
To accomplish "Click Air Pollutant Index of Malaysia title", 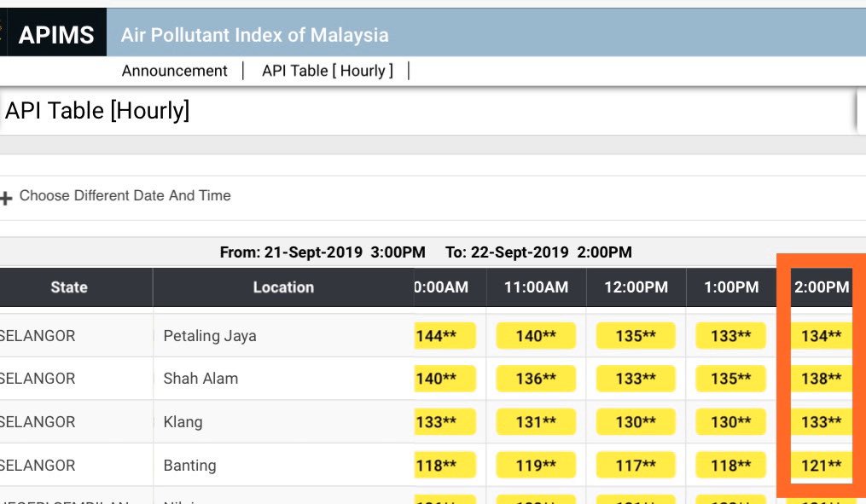I will [254, 35].
